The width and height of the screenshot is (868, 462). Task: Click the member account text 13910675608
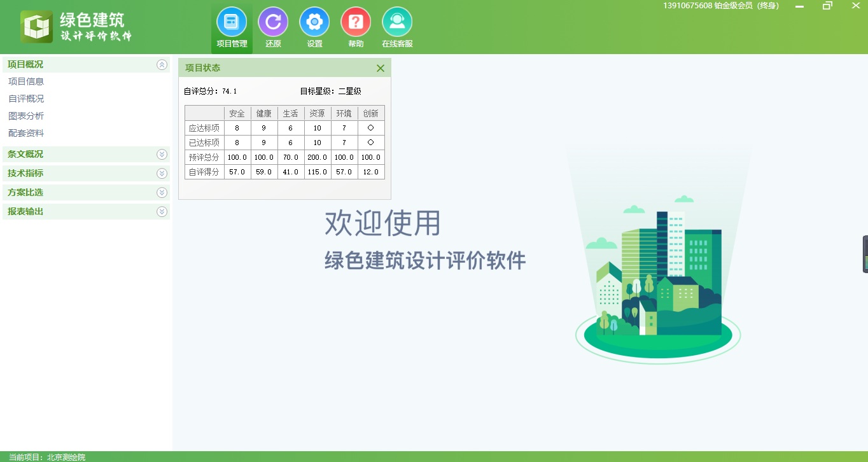point(721,6)
